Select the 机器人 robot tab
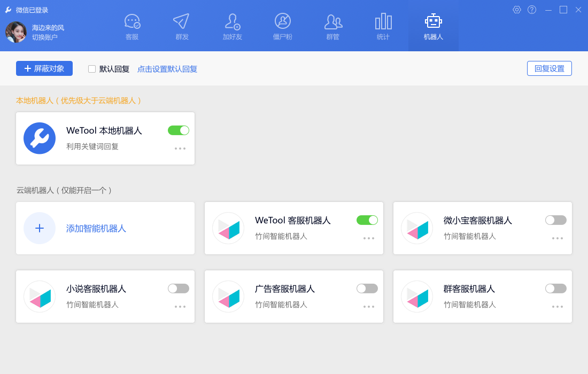 pyautogui.click(x=434, y=27)
